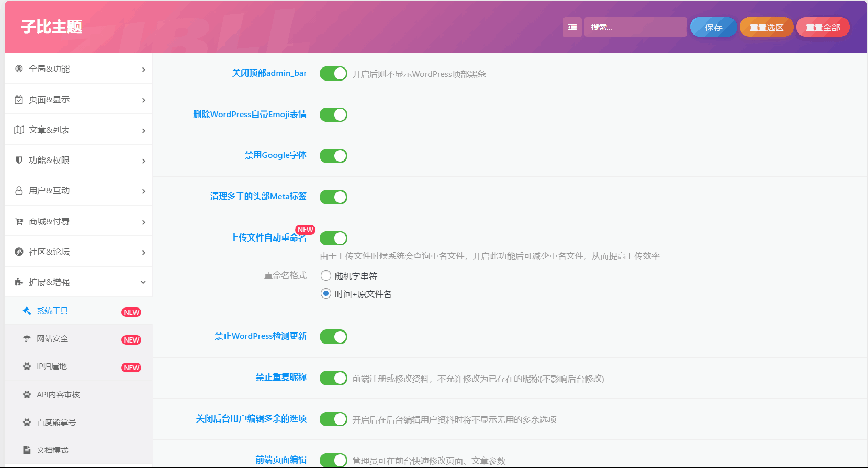
Task: Open 文档模式 submenu item
Action: [x=78, y=450]
